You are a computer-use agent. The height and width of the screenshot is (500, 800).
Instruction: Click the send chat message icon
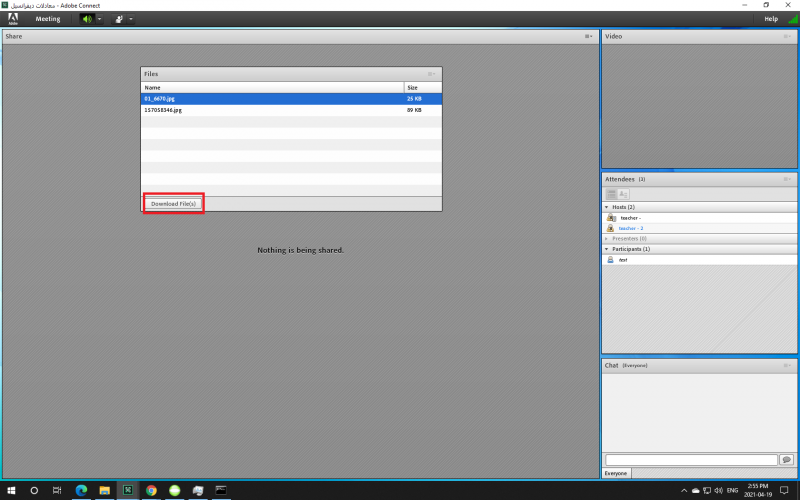786,459
